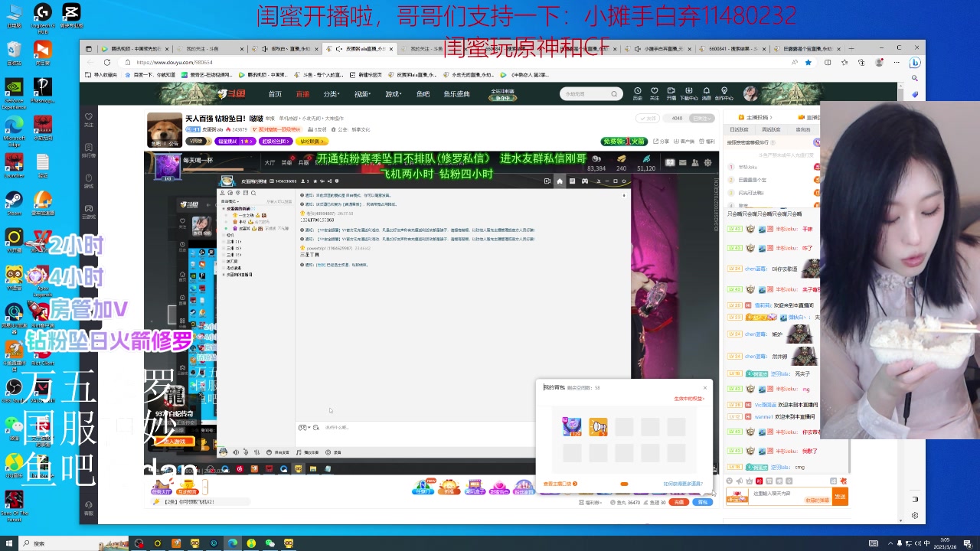
Task: Open the Steam desktop shortcut
Action: 13,201
